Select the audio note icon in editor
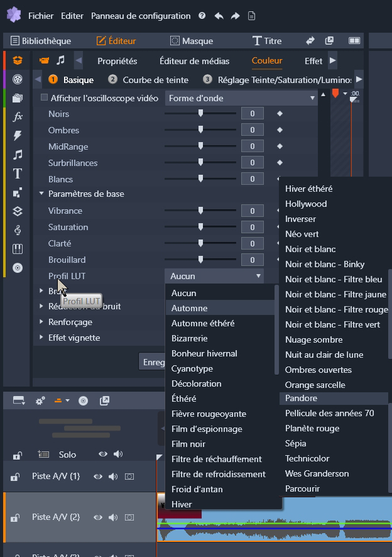This screenshot has width=392, height=557. tap(61, 60)
